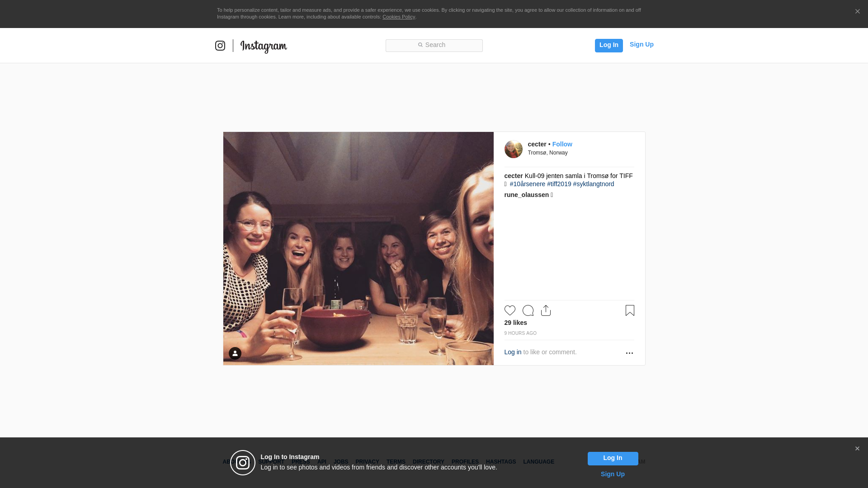Follow the cecter account
868x488 pixels.
click(x=562, y=144)
